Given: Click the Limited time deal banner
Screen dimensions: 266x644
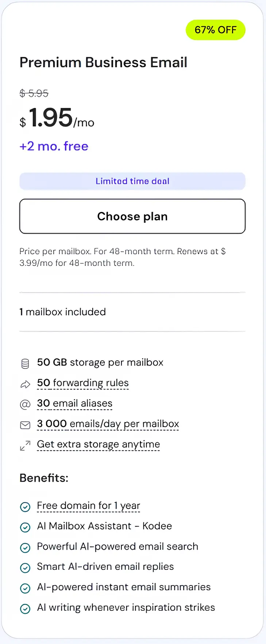Looking at the screenshot, I should (132, 181).
